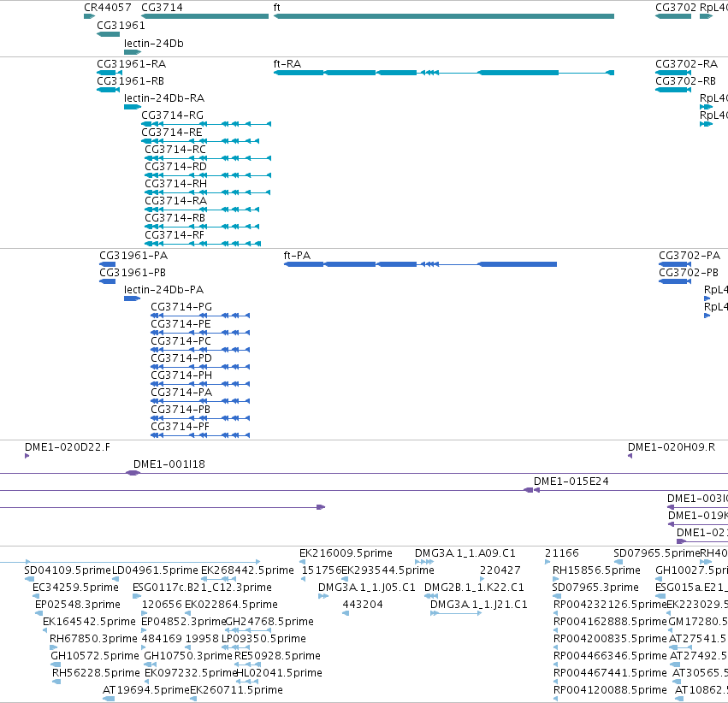Image resolution: width=728 pixels, height=703 pixels.
Task: Open the 220427 feature label
Action: [x=500, y=570]
